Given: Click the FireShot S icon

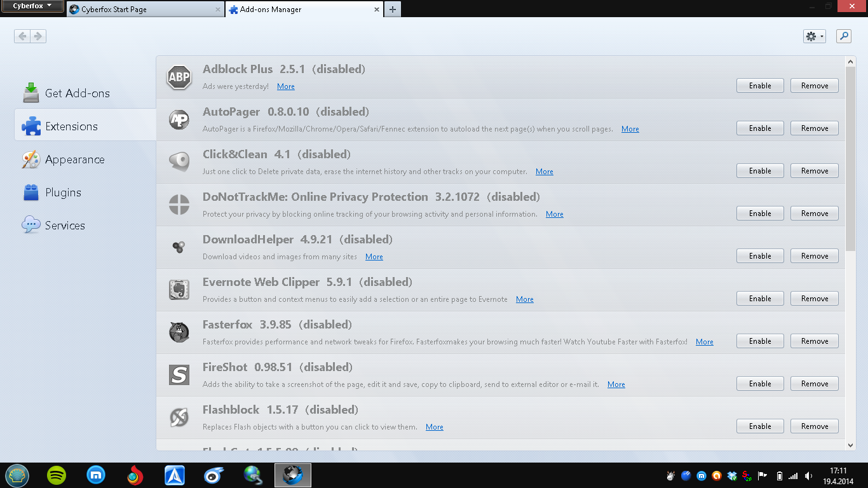Looking at the screenshot, I should pos(179,375).
